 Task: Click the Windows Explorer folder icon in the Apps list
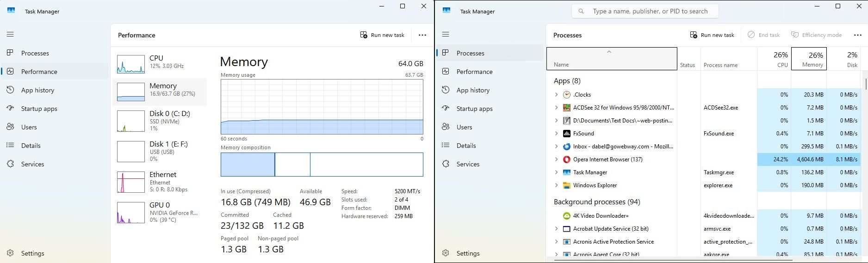point(566,185)
